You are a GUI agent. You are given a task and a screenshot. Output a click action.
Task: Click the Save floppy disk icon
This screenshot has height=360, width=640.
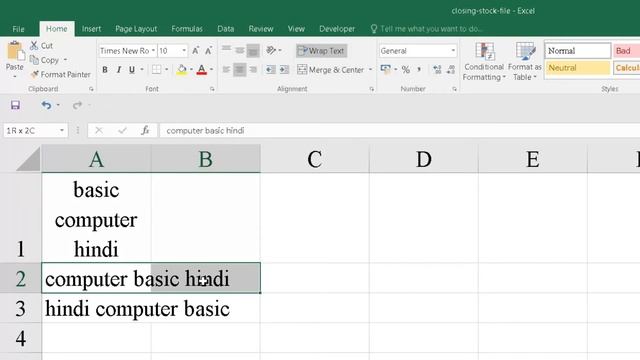(x=15, y=105)
